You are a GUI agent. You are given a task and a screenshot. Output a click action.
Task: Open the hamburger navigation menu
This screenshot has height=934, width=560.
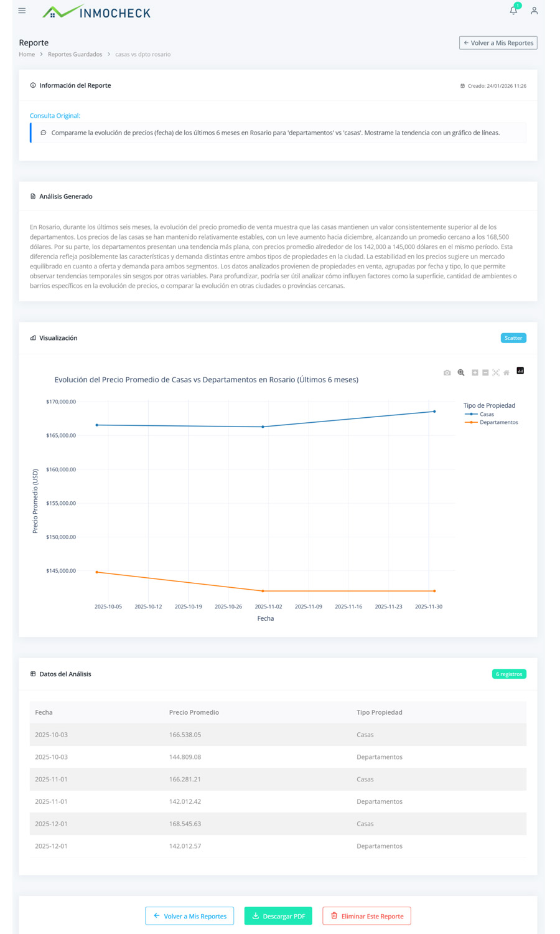(22, 11)
